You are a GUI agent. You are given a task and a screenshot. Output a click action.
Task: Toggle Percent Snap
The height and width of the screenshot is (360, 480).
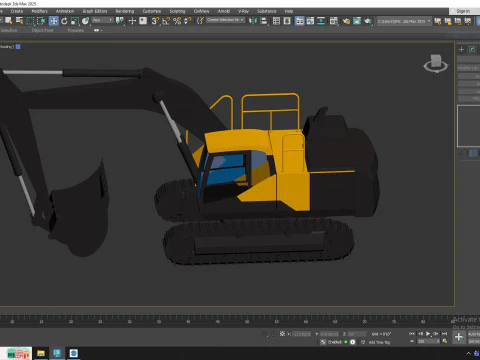[x=177, y=21]
